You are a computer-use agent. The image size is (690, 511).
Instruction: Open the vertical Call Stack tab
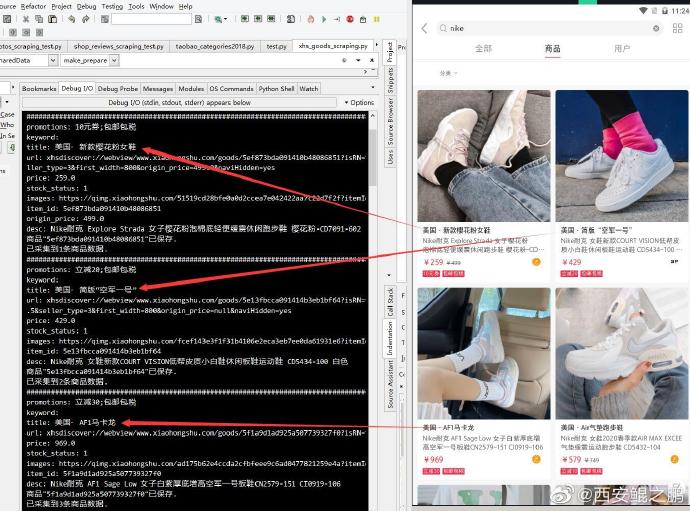(x=390, y=302)
